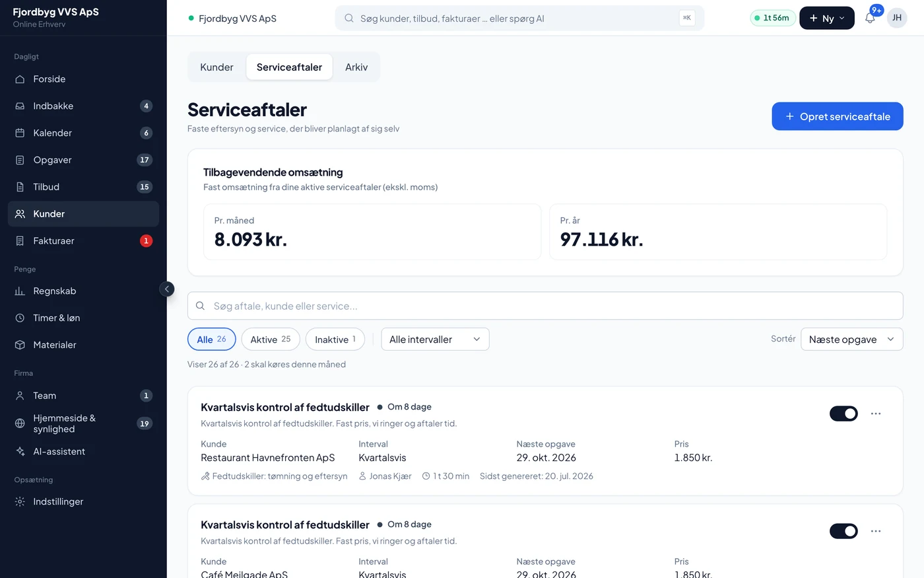Screen dimensions: 924x578
Task: Open Materialer section
Action: (83, 345)
